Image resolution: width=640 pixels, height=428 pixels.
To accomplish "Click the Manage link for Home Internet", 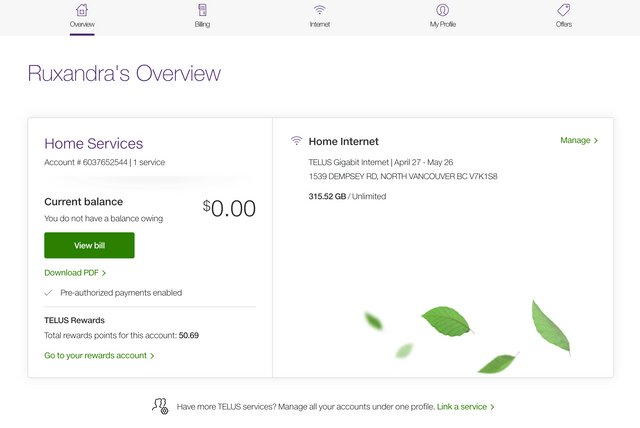I will point(575,140).
